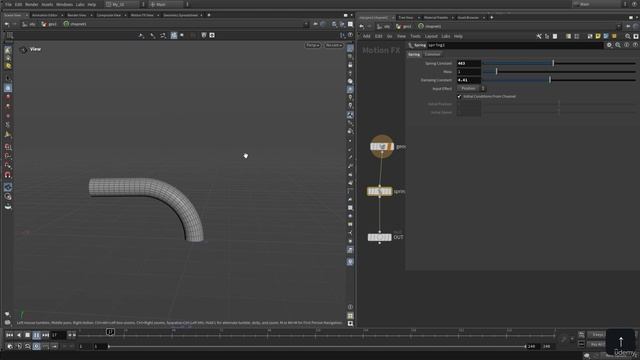Expand the viewport path history dropdown
Viewport: 640px width, 360px height.
(x=306, y=24)
